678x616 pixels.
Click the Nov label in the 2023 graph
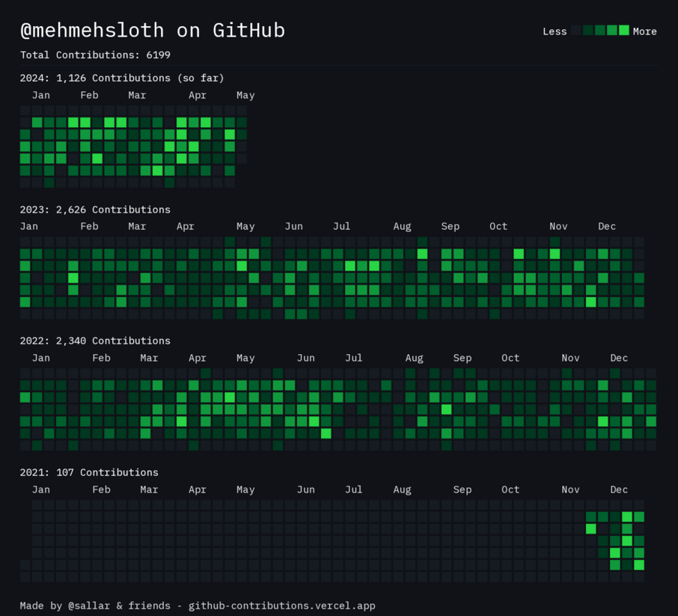(559, 226)
